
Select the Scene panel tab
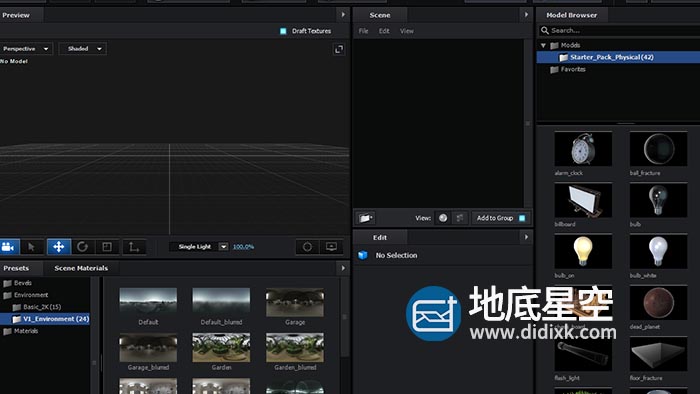point(380,15)
